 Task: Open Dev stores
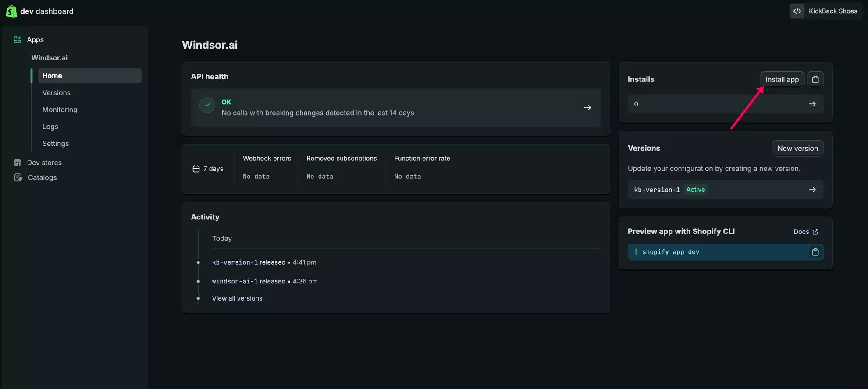44,163
